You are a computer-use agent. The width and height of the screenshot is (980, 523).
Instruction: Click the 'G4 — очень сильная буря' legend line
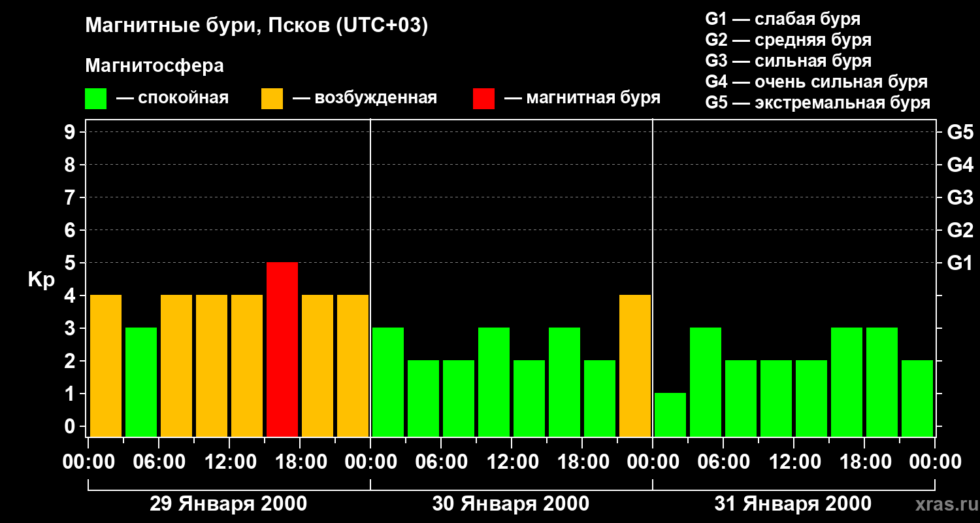[x=817, y=82]
